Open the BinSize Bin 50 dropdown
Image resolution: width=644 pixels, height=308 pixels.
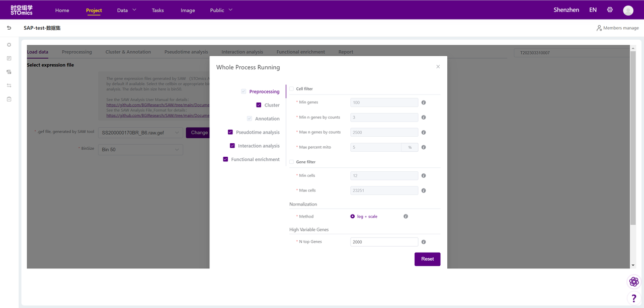(140, 150)
